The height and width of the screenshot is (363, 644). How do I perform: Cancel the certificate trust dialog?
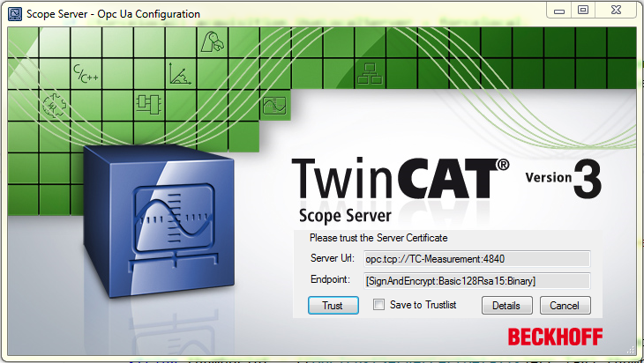(x=565, y=305)
